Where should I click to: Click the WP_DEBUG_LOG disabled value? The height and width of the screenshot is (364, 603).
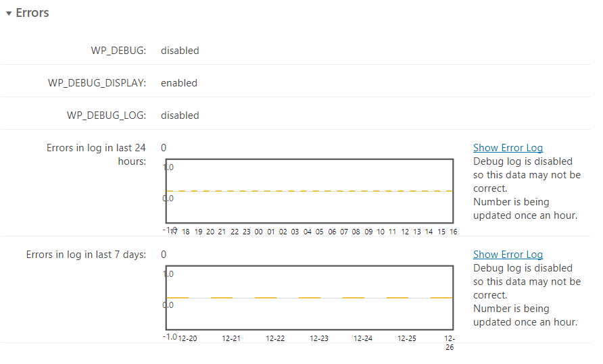pyautogui.click(x=180, y=115)
